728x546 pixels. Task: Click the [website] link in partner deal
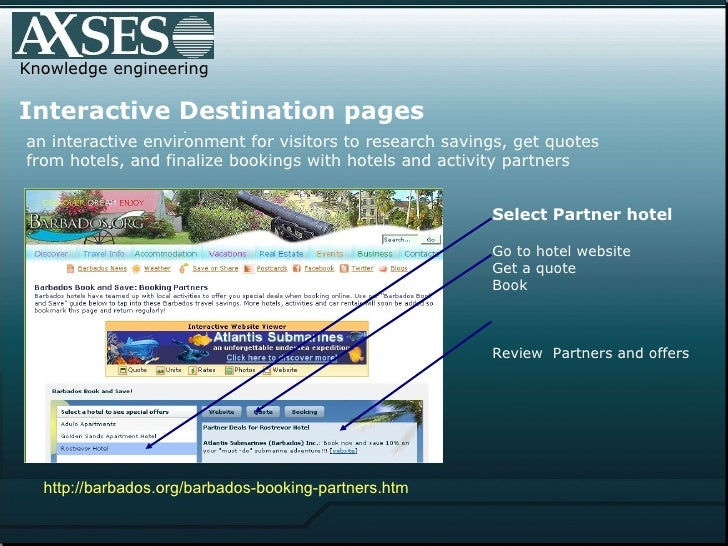tap(343, 451)
